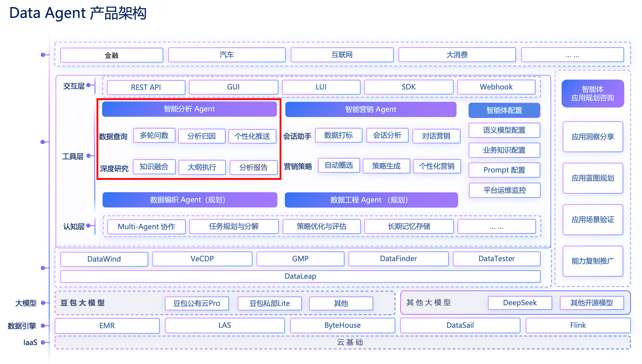The height and width of the screenshot is (364, 642).
Task: Click the 智能体应用规划咨询 panel header
Action: [592, 93]
